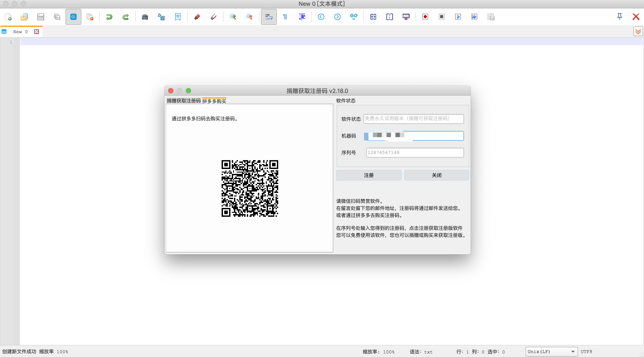Image resolution: width=644 pixels, height=357 pixels.
Task: Select the red highlighter marker tool
Action: 197,17
